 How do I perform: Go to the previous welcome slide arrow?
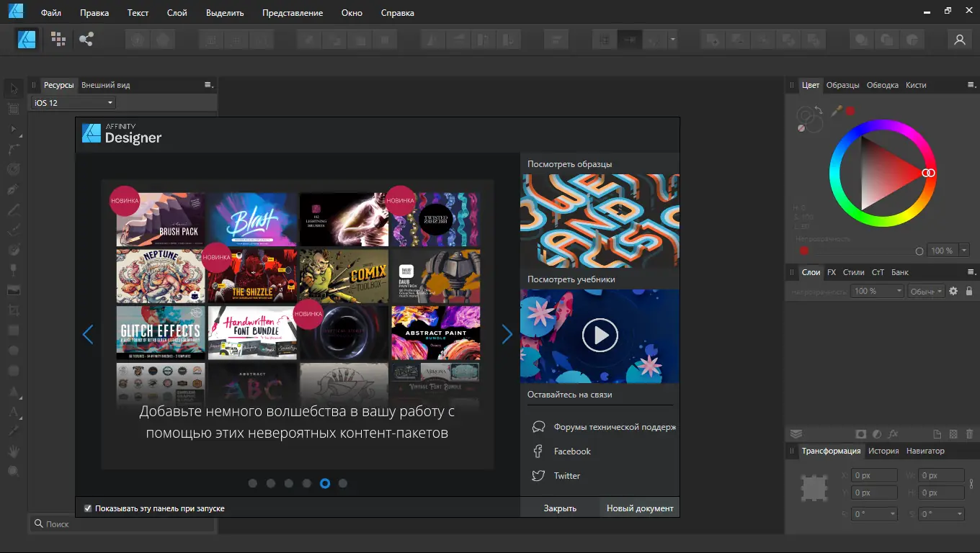coord(88,334)
